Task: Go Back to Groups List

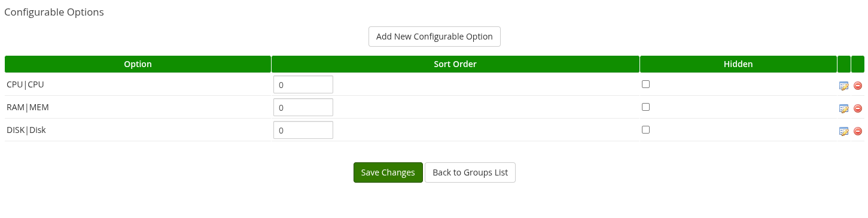Action: pos(470,172)
